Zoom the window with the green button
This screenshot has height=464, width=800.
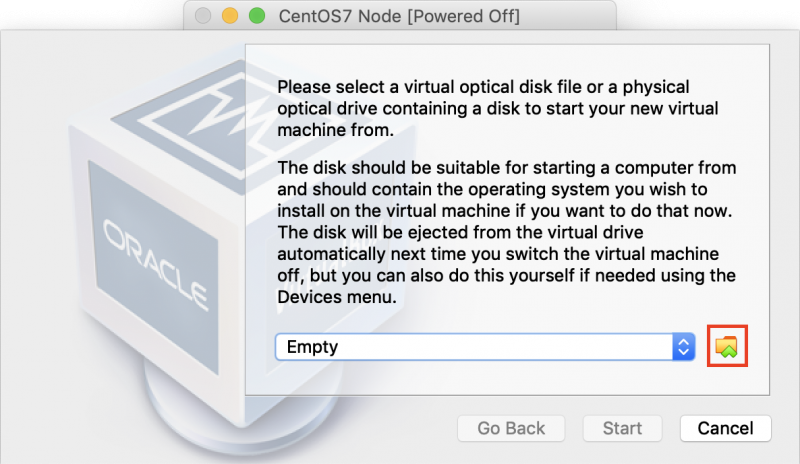257,16
